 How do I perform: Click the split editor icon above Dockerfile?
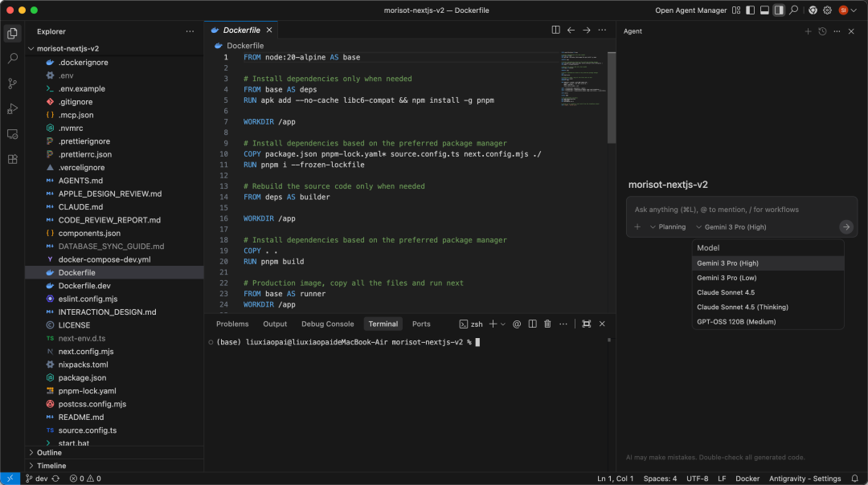click(555, 31)
